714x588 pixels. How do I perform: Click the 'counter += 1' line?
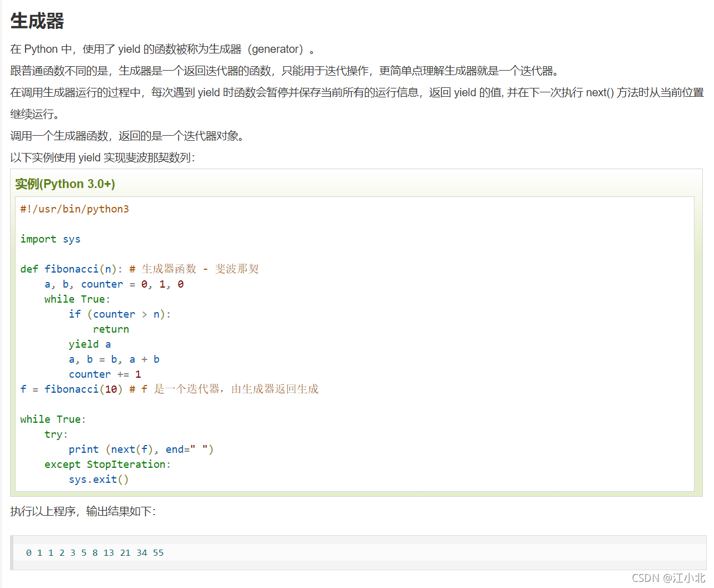point(105,374)
